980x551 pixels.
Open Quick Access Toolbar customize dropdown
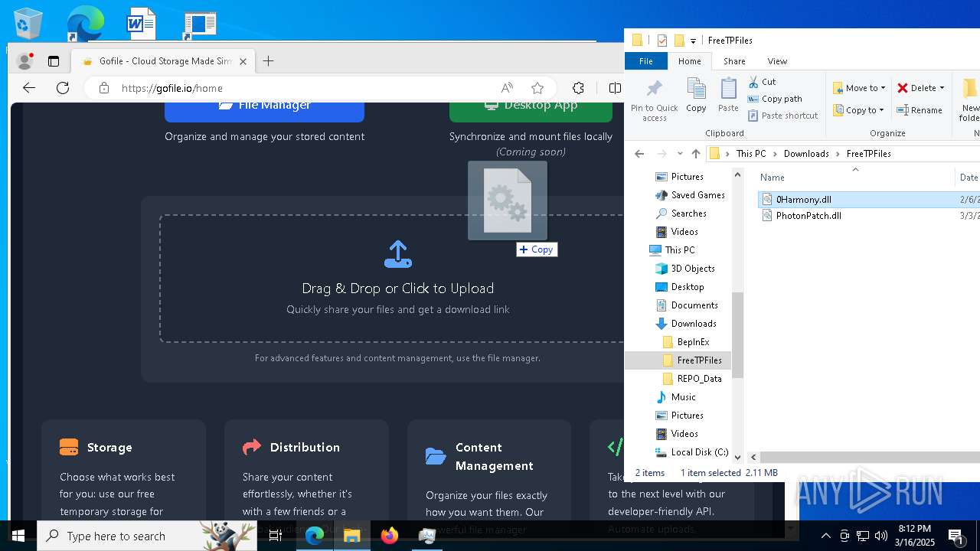coord(694,41)
